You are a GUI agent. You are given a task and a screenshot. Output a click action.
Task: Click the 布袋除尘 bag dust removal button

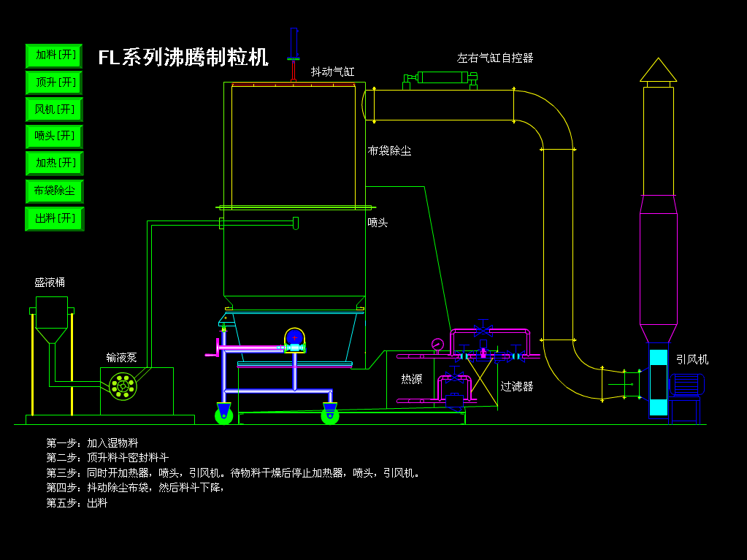pyautogui.click(x=55, y=191)
